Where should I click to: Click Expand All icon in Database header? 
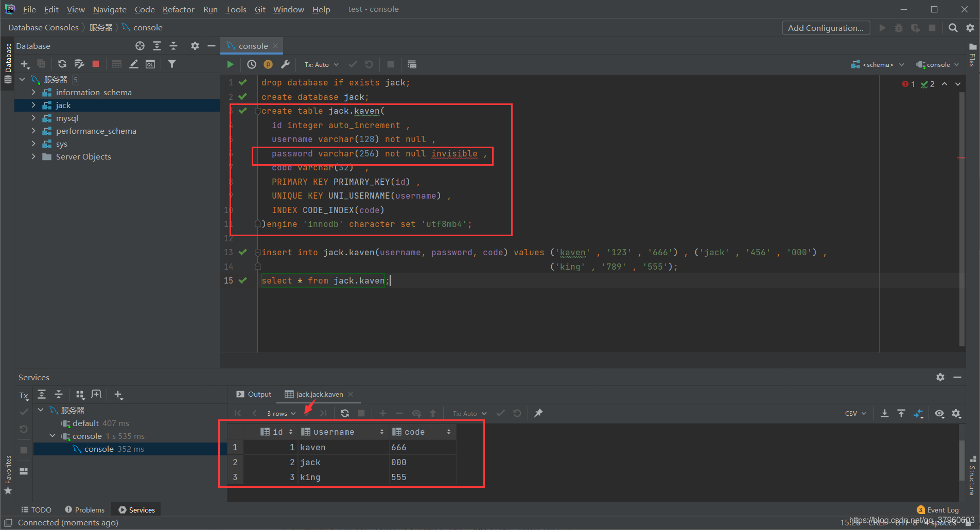(x=157, y=46)
